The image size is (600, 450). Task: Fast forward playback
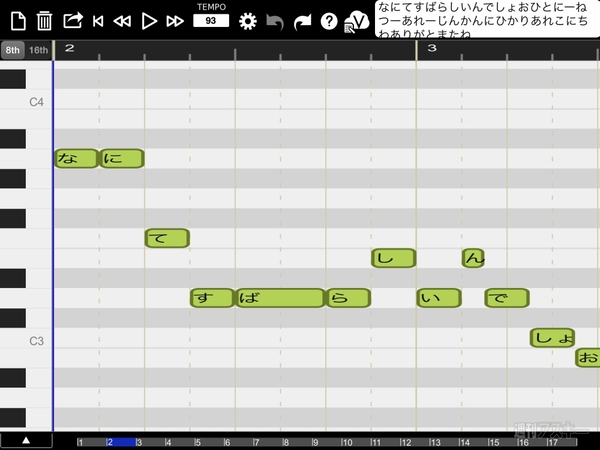175,21
